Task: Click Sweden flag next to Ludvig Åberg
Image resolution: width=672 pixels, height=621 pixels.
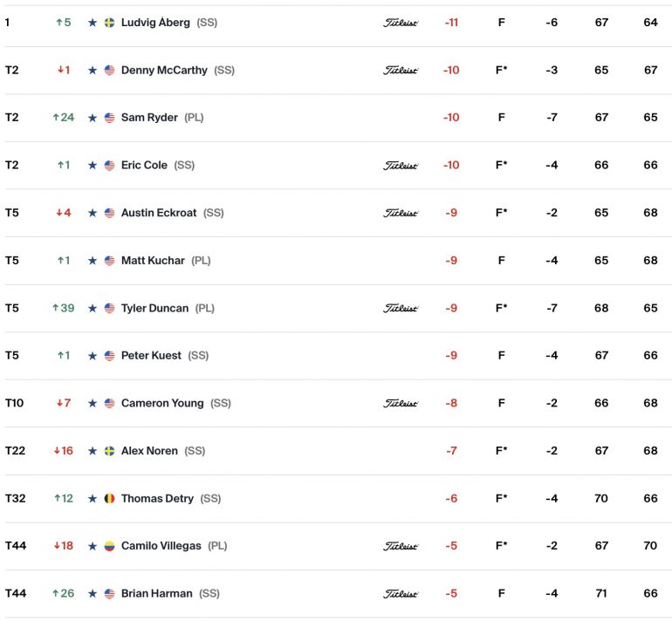Action: pyautogui.click(x=110, y=23)
